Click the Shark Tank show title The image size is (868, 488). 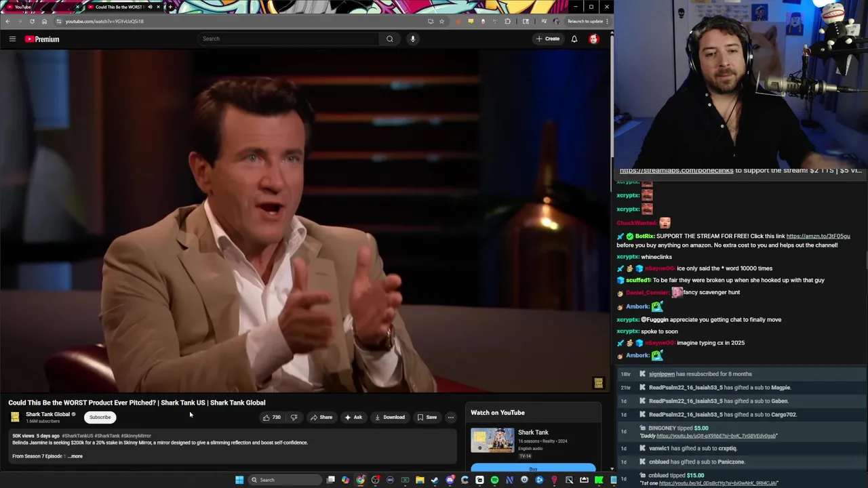(x=533, y=432)
